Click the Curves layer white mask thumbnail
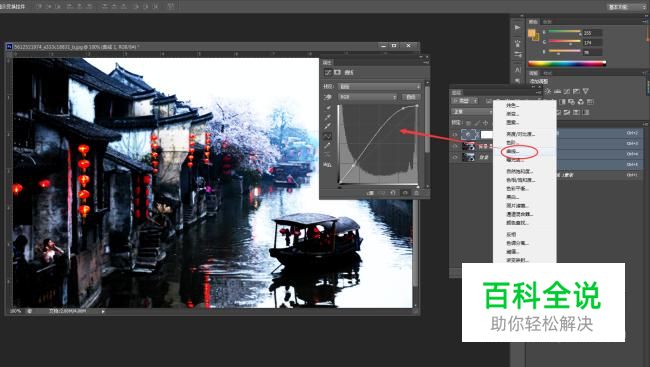This screenshot has height=367, width=650. click(x=486, y=134)
